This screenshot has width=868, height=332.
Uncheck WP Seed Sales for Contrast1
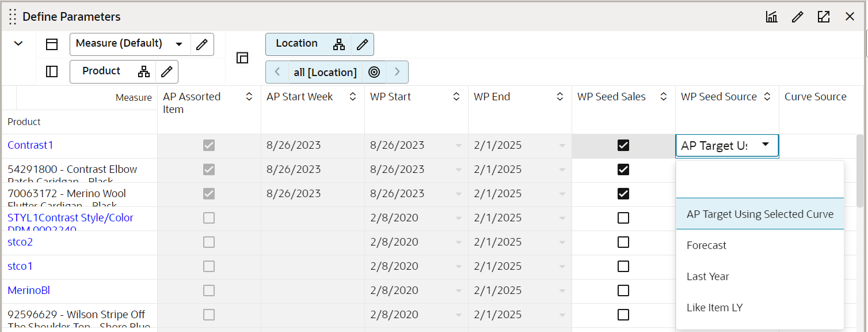[623, 145]
